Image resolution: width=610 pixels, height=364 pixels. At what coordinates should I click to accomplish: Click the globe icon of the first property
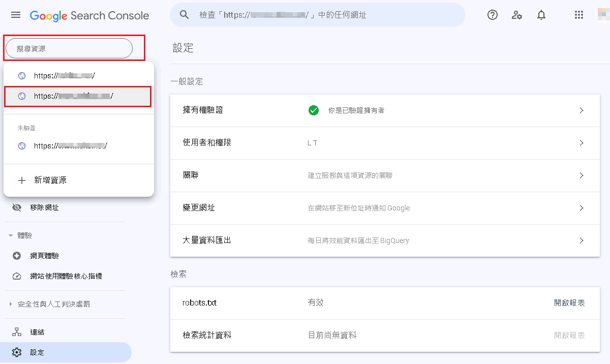click(21, 76)
